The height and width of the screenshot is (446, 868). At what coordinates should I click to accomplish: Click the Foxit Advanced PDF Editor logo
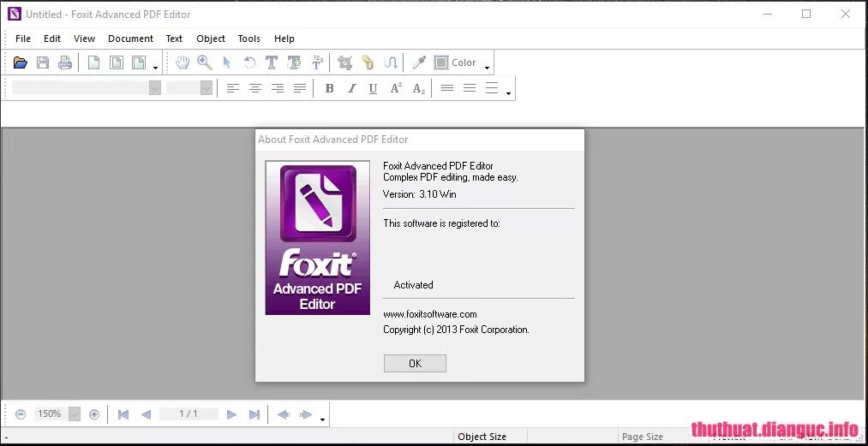tap(318, 238)
